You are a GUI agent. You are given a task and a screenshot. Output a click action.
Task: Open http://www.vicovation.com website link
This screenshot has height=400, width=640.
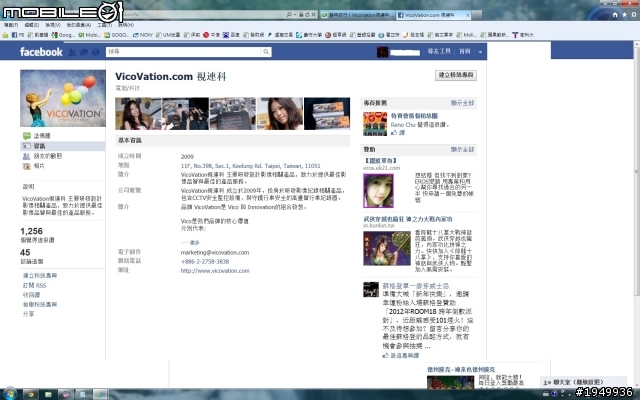[215, 271]
